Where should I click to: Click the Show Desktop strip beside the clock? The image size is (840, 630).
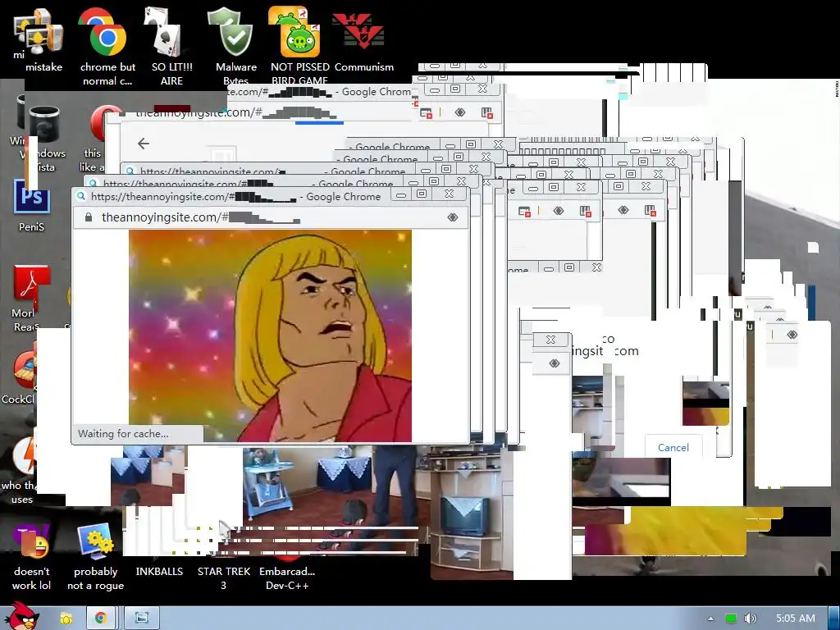(x=834, y=619)
